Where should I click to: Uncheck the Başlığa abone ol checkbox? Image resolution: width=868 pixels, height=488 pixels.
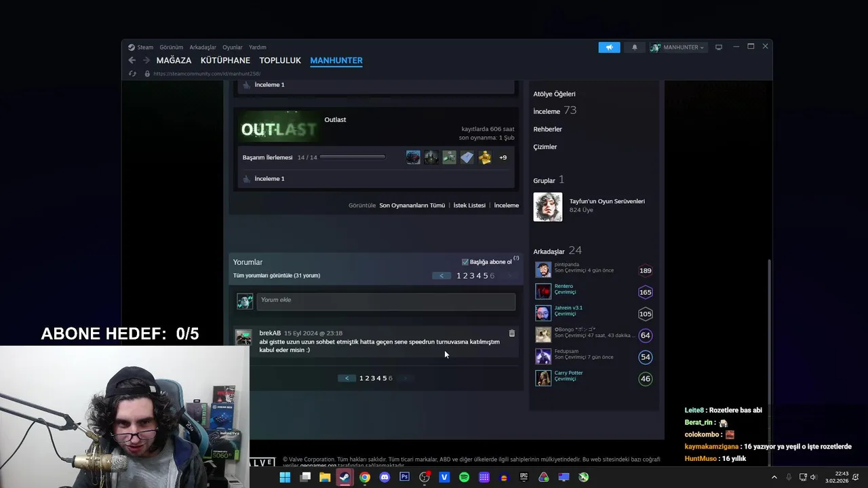[465, 262]
